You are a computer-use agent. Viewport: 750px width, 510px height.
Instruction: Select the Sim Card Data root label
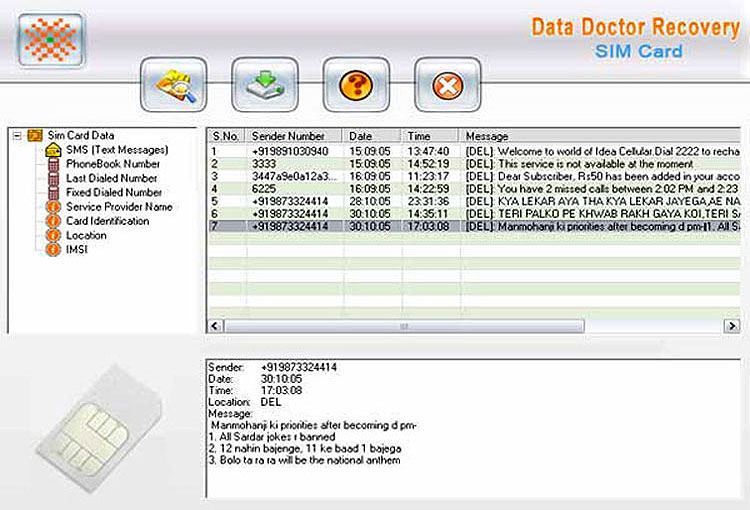[81, 135]
